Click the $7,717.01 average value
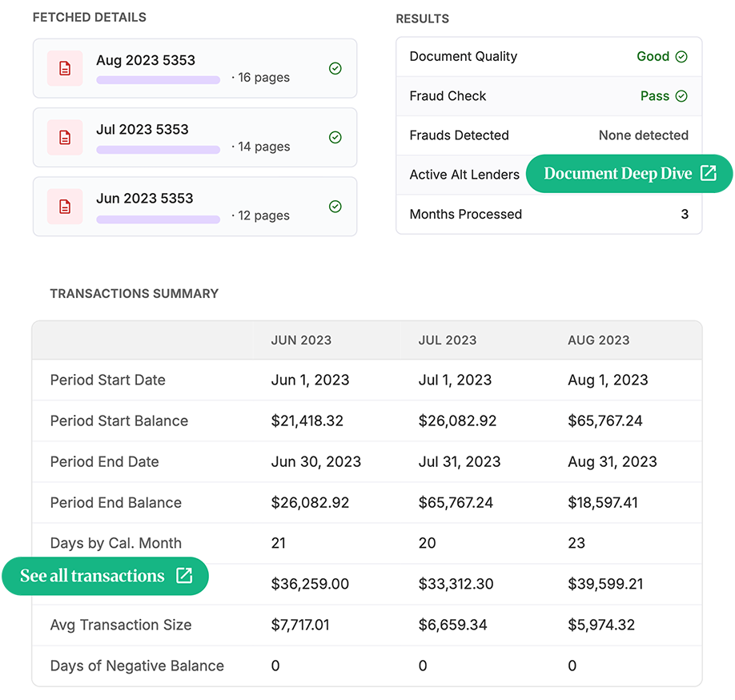The height and width of the screenshot is (700, 735). pos(300,625)
